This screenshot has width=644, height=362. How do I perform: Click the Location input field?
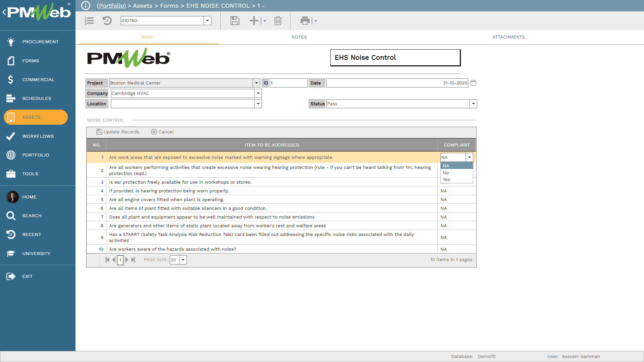click(x=183, y=104)
